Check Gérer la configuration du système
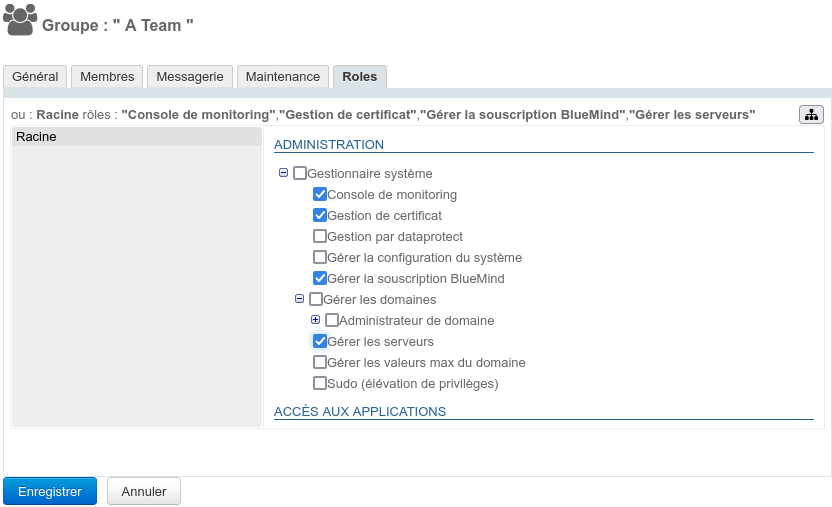The width and height of the screenshot is (832, 507). (320, 257)
